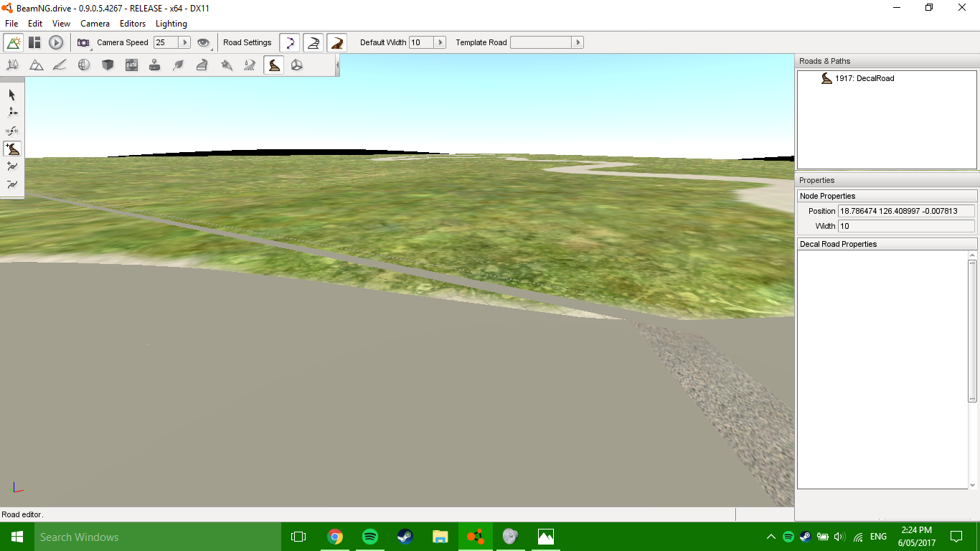The image size is (980, 551).
Task: Click the BeamNG.drive taskbar icon
Action: [x=475, y=537]
